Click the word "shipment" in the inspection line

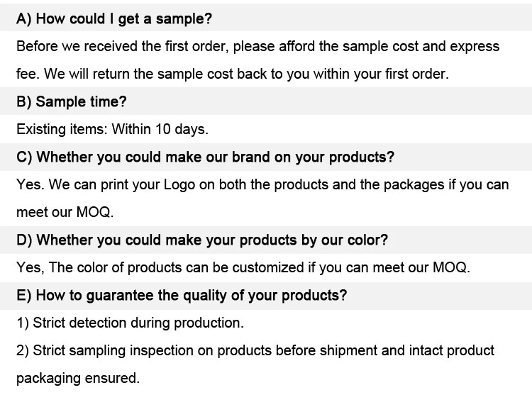[350, 351]
